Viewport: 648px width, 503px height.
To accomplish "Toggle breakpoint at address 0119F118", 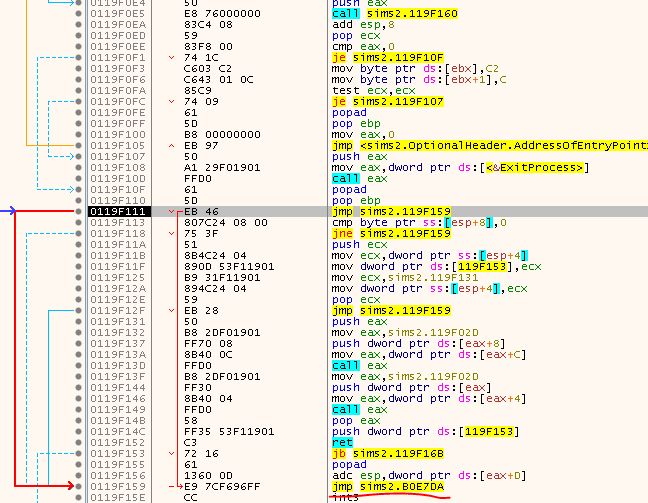I will (79, 233).
